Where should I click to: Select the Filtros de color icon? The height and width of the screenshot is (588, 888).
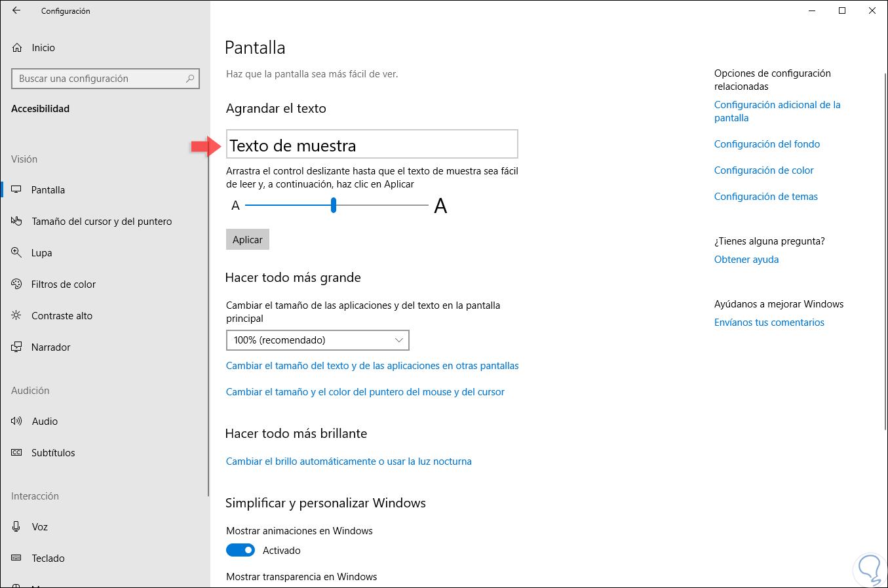(x=16, y=284)
